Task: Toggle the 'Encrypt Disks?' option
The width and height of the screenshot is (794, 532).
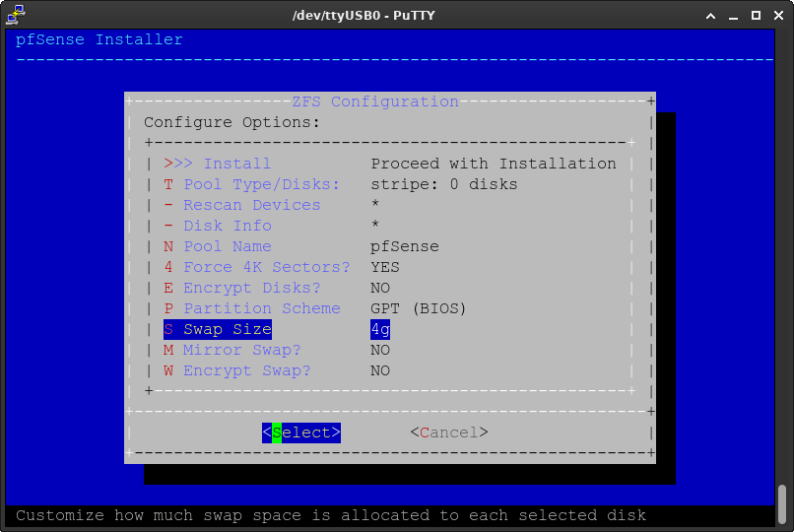Action: pos(242,288)
